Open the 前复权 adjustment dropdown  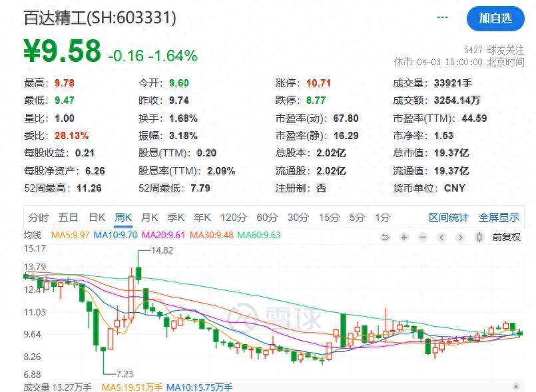coord(506,237)
